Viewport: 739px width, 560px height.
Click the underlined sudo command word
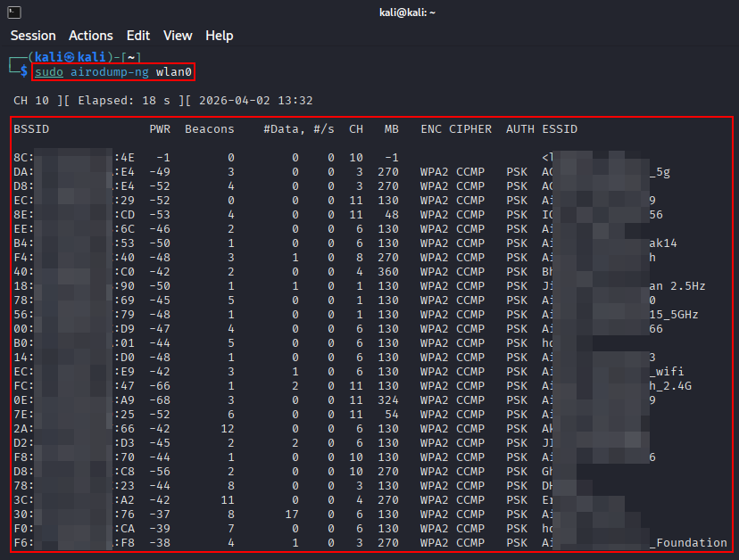pos(49,71)
